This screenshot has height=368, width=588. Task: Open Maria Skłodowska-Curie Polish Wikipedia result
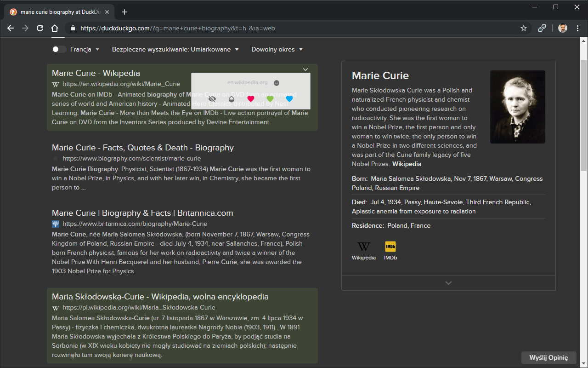160,297
